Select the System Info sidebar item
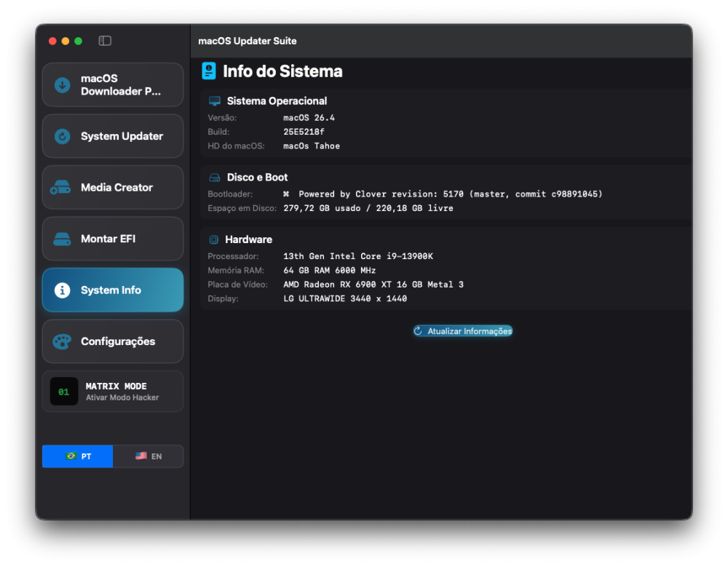The image size is (728, 567). [113, 290]
